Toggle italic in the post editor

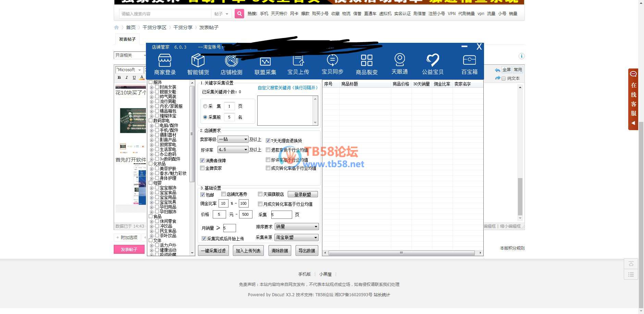126,78
